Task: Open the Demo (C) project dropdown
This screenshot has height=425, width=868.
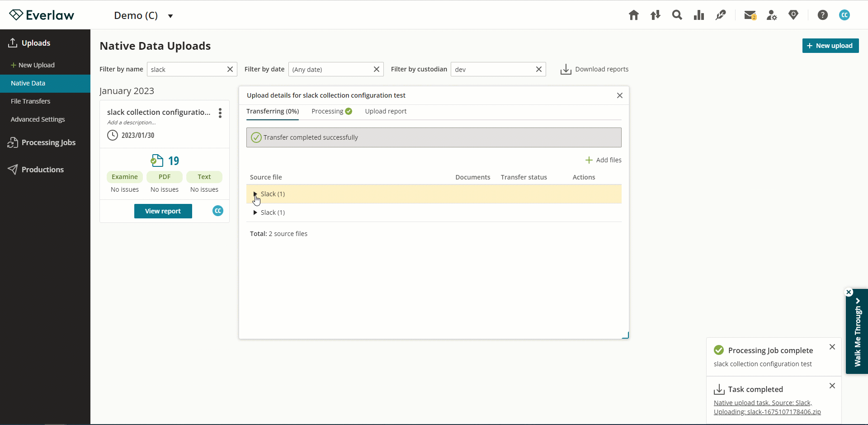Action: [144, 15]
